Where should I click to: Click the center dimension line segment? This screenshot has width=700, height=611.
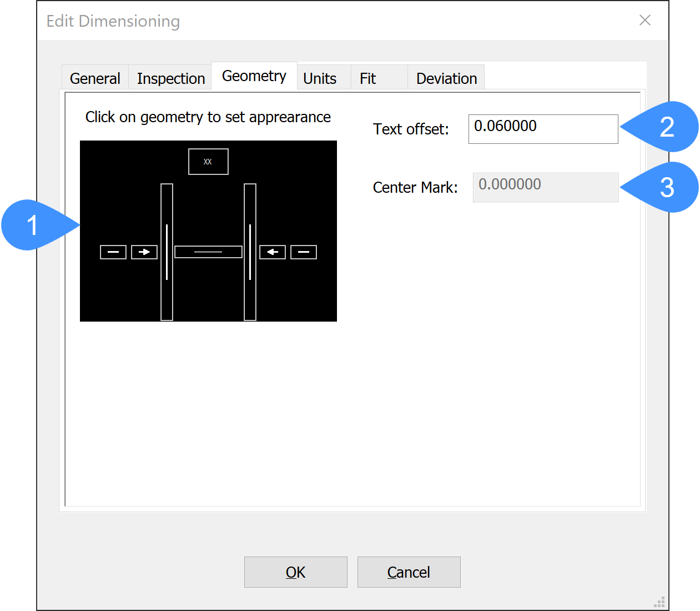208,252
